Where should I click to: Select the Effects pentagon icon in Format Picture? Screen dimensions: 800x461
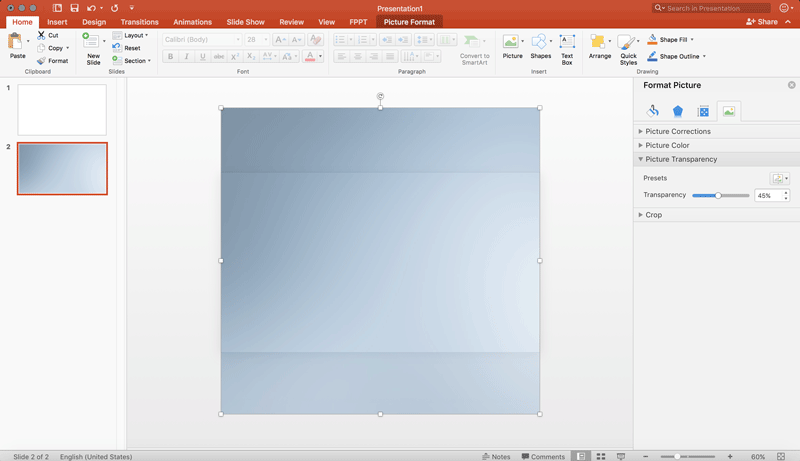pos(678,111)
